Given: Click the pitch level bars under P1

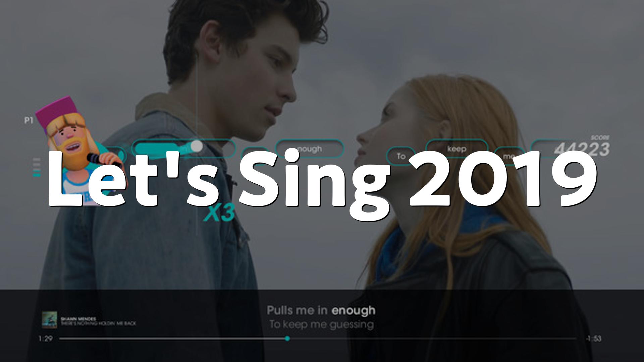Looking at the screenshot, I should pos(37,167).
